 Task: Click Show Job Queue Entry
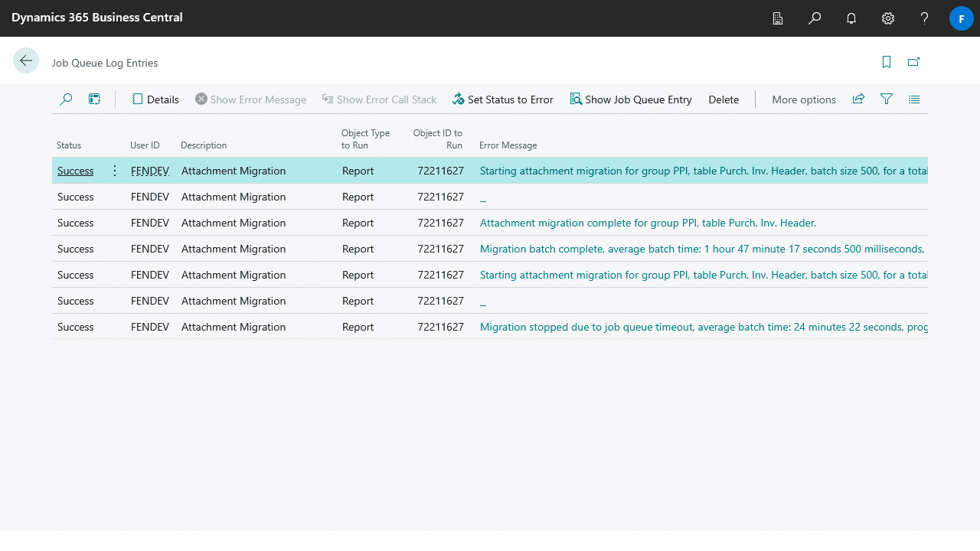tap(631, 99)
